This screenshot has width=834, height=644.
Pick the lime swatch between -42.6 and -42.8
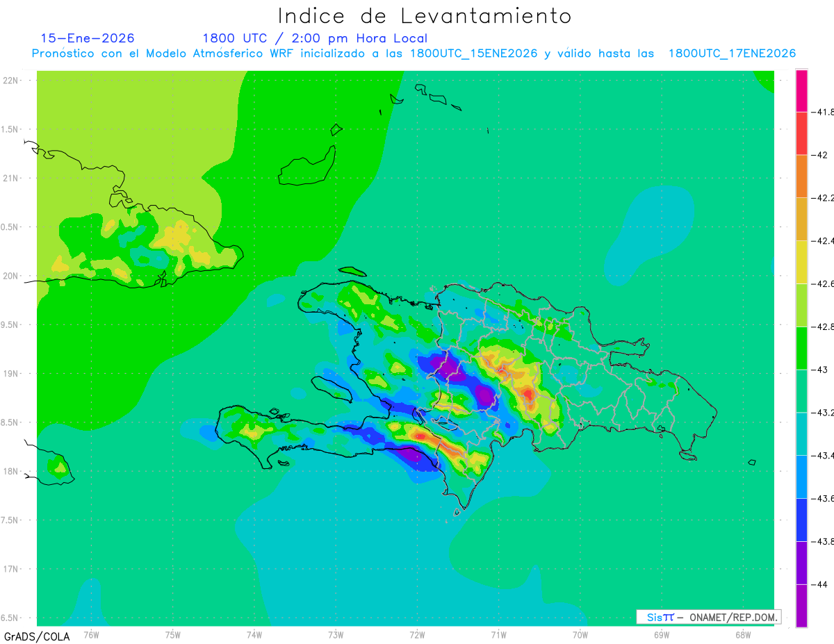(x=801, y=305)
